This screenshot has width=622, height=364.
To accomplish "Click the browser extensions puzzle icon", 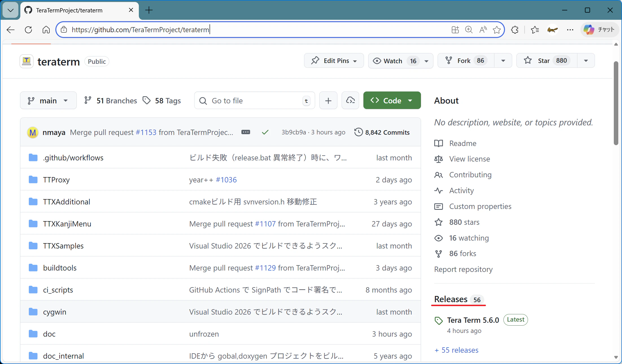I will click(514, 30).
